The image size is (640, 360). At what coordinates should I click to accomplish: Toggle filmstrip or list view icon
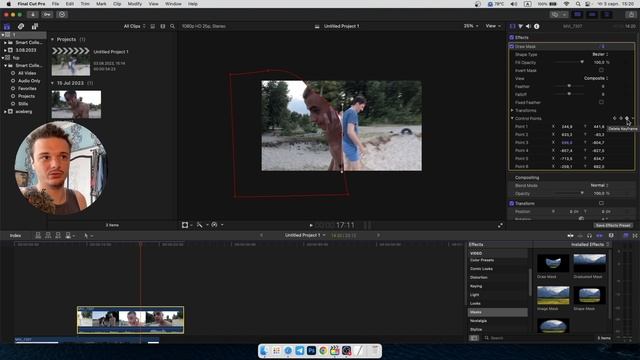[x=153, y=26]
